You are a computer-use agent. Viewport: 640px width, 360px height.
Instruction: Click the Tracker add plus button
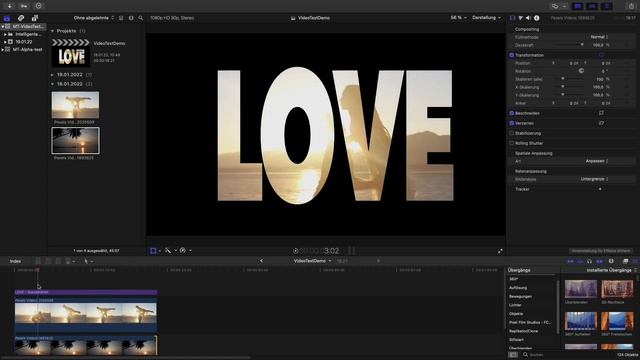[x=600, y=189]
